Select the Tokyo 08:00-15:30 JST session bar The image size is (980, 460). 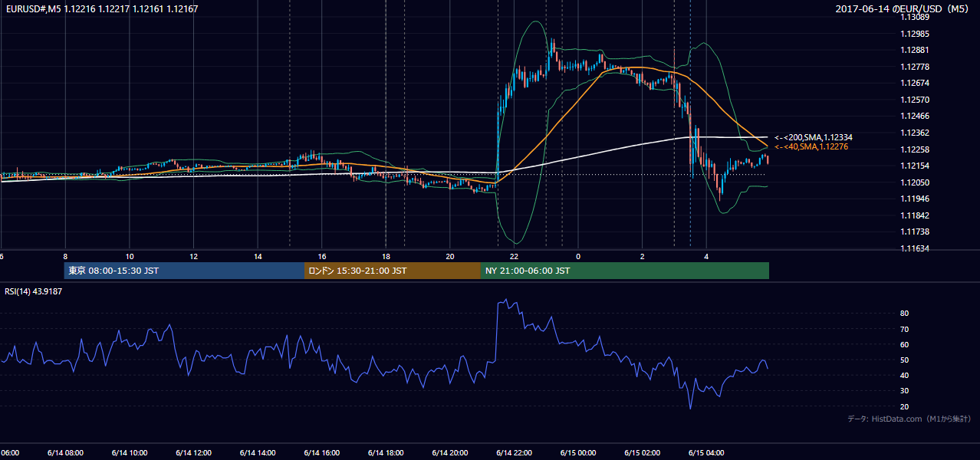(x=184, y=271)
